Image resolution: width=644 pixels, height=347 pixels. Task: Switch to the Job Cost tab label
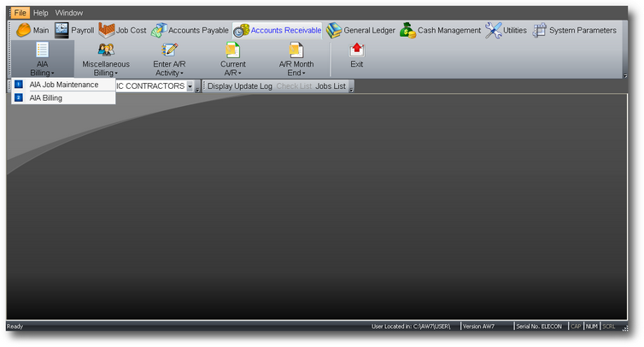131,31
